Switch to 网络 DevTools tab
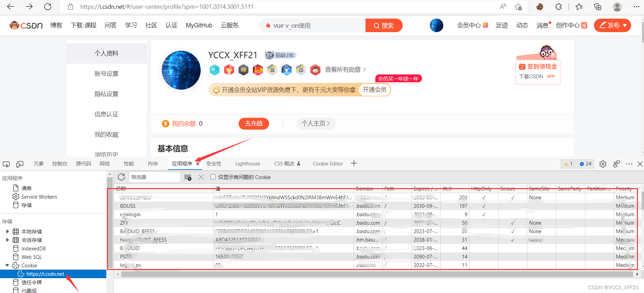 [x=105, y=164]
